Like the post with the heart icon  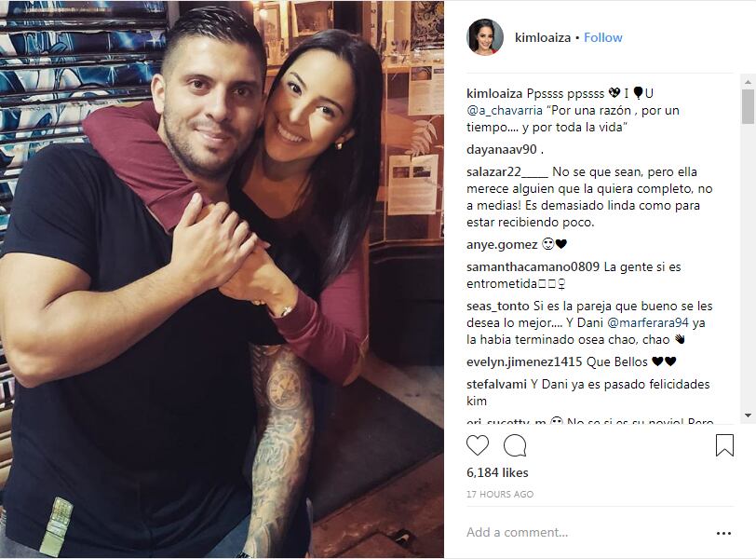[478, 445]
